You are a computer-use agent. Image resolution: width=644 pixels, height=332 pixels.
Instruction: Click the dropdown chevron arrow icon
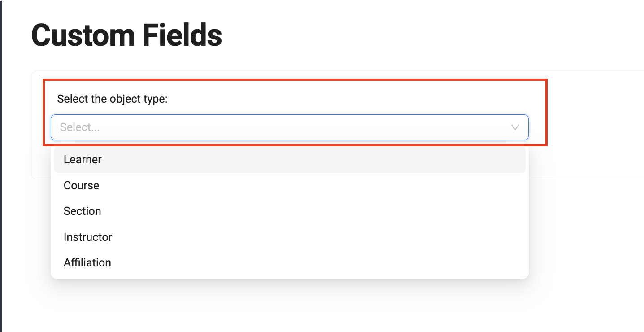[515, 127]
